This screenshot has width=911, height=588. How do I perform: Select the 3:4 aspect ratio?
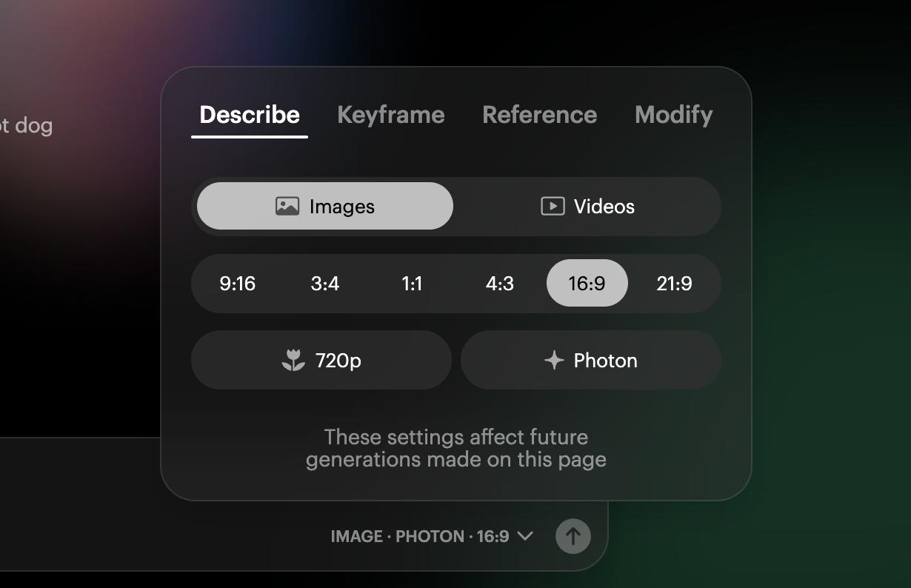click(x=325, y=283)
